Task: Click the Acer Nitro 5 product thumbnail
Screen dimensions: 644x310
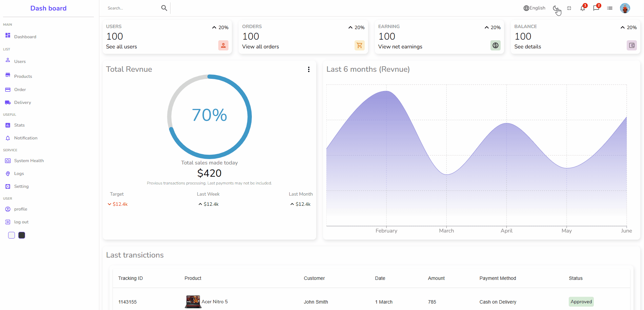Action: point(193,302)
